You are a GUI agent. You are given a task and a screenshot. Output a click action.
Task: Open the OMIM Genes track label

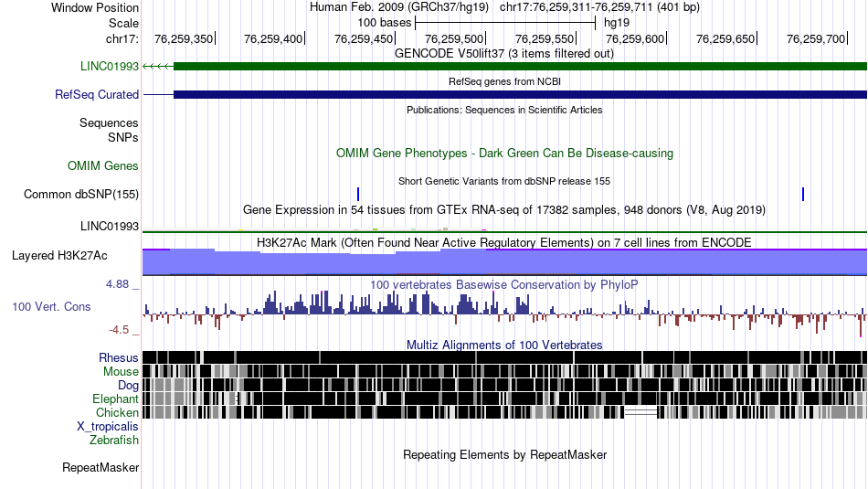pyautogui.click(x=103, y=166)
